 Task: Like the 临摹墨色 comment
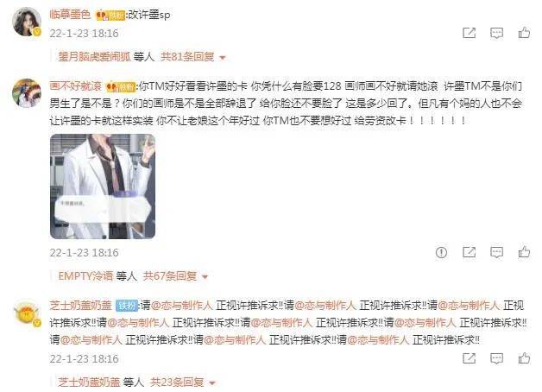pos(524,33)
